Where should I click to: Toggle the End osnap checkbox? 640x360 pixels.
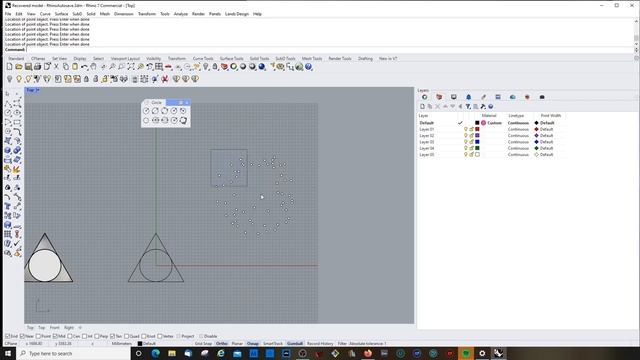coord(7,336)
